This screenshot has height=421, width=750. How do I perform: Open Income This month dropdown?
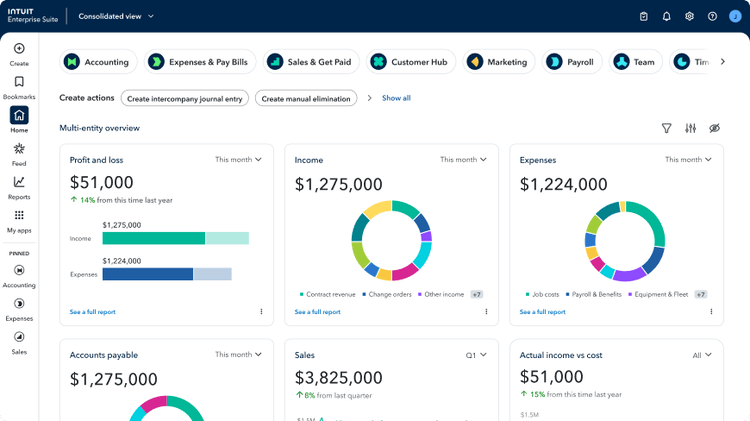point(463,159)
